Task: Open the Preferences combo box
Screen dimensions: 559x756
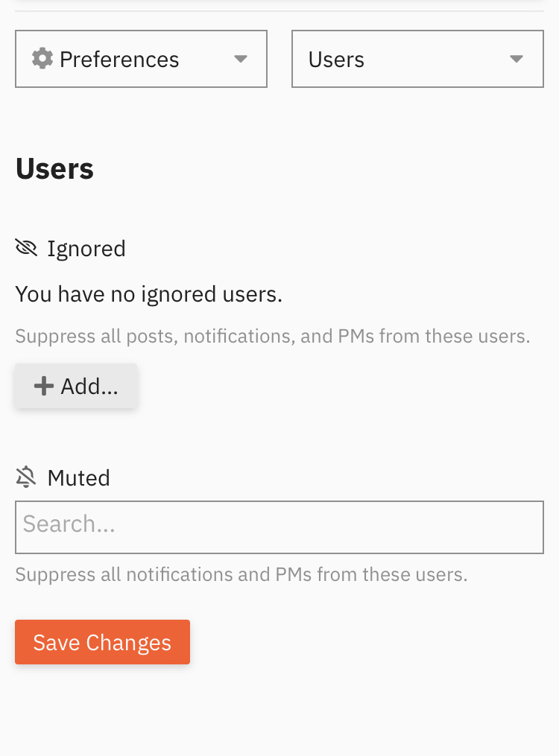Action: (141, 59)
